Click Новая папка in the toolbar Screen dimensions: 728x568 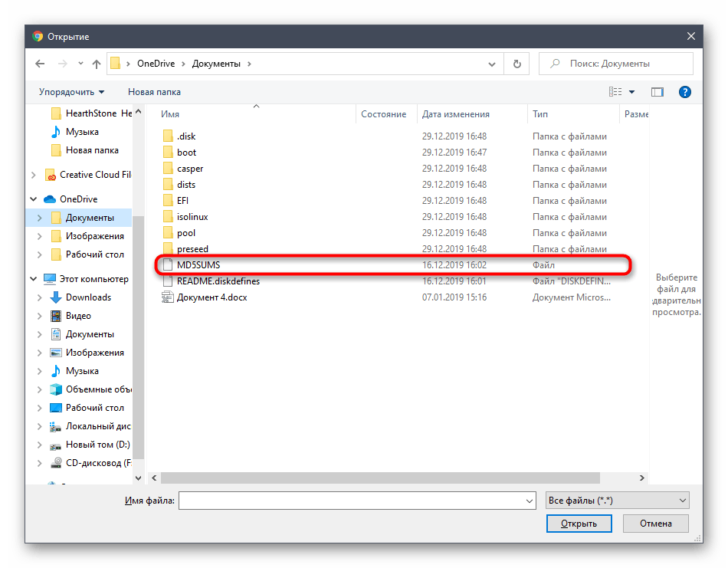coord(154,92)
